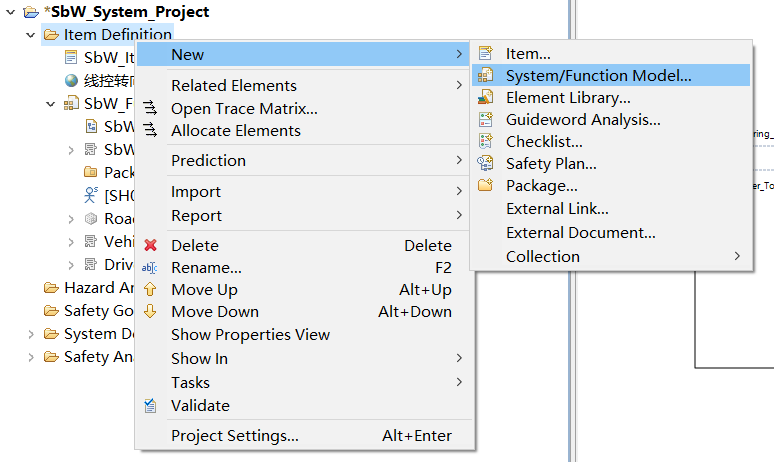This screenshot has width=774, height=462.
Task: Click the Guideword Analysis icon
Action: 485,119
